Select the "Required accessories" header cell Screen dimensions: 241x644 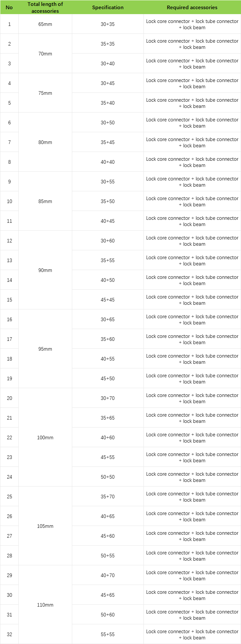point(192,7)
